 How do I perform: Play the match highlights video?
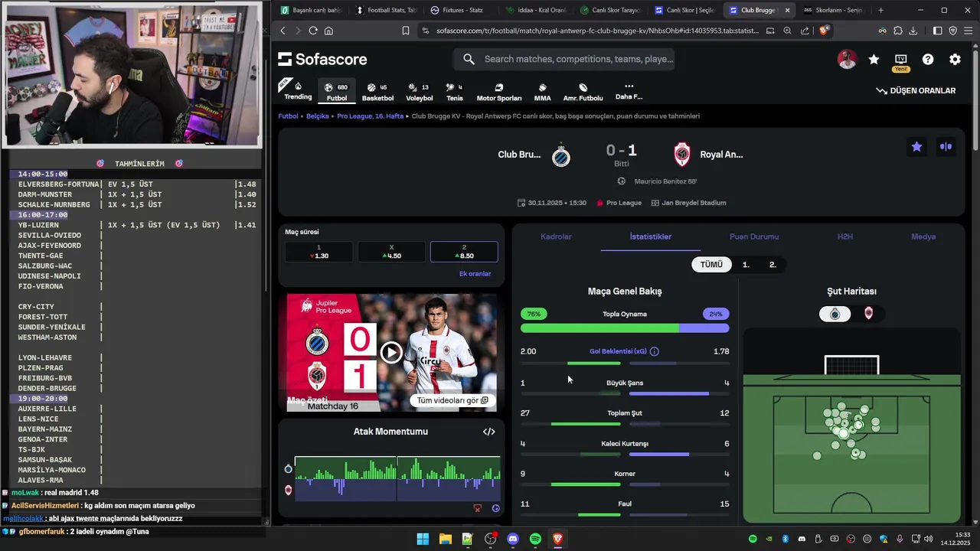coord(391,352)
